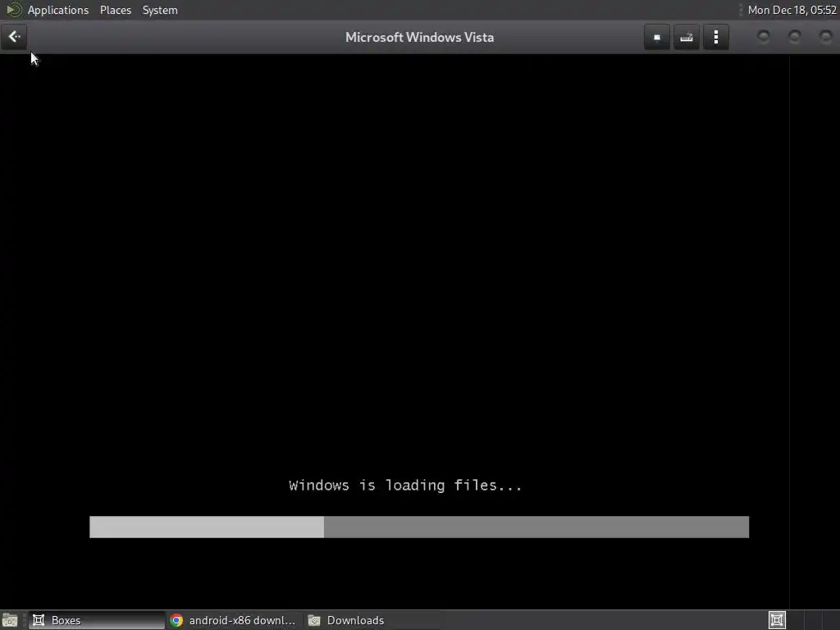Click the Windows loading progress bar
Viewport: 840px width, 630px height.
pyautogui.click(x=419, y=527)
